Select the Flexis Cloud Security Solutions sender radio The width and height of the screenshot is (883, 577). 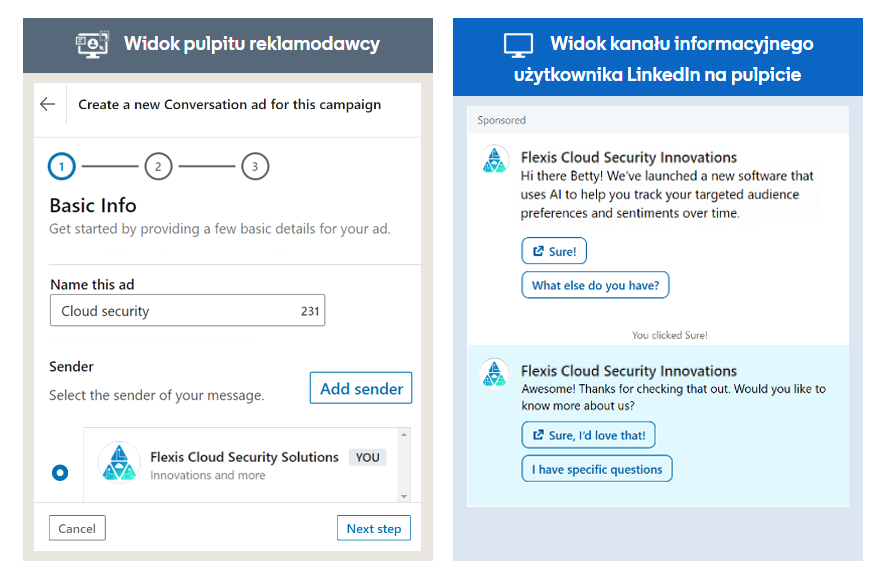60,472
